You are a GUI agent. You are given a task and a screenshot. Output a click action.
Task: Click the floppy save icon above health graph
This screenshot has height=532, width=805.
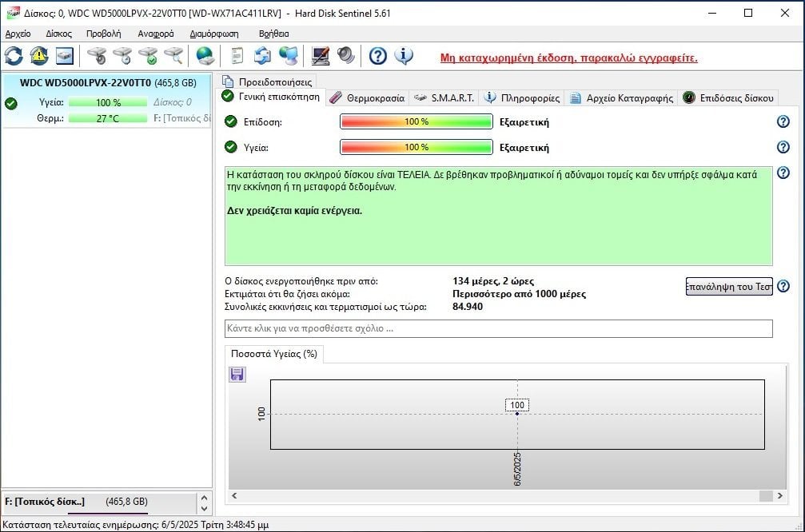tap(237, 375)
